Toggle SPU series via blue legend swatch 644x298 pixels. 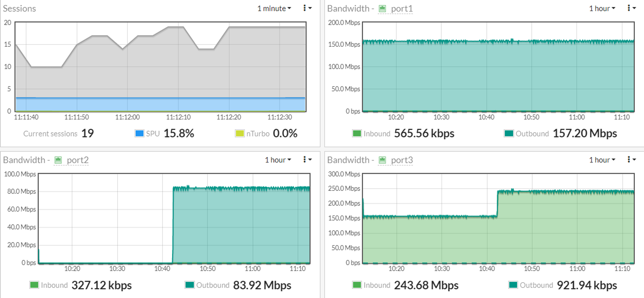pos(139,133)
